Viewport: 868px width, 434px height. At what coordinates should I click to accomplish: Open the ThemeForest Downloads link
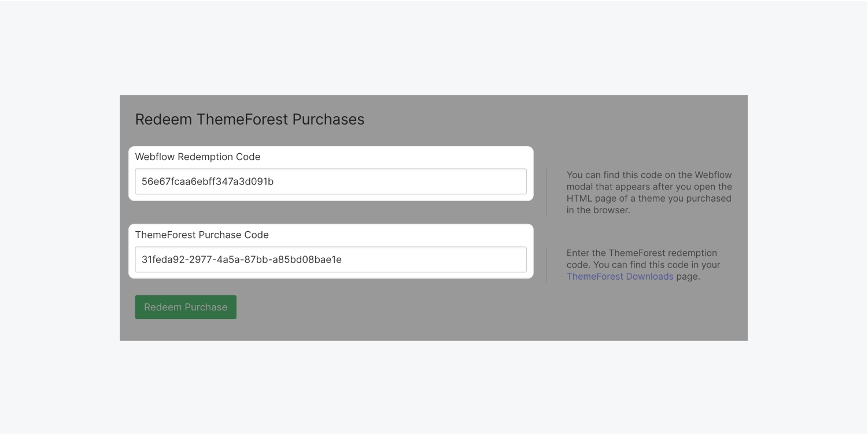coord(619,276)
